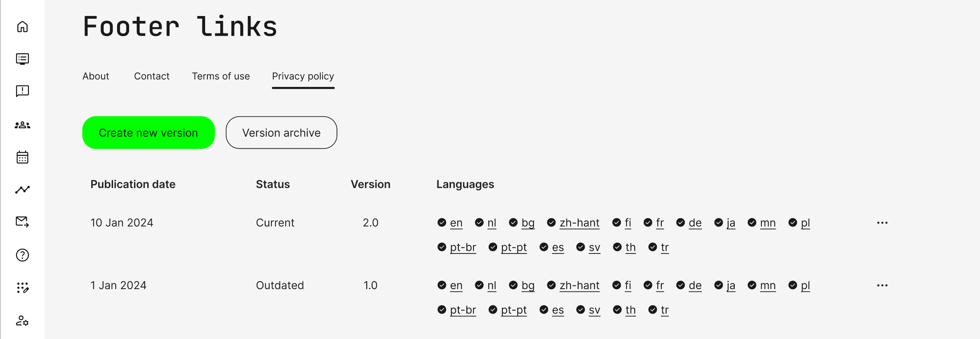980x339 pixels.
Task: Open the Privacy policy tab
Action: pyautogui.click(x=303, y=76)
